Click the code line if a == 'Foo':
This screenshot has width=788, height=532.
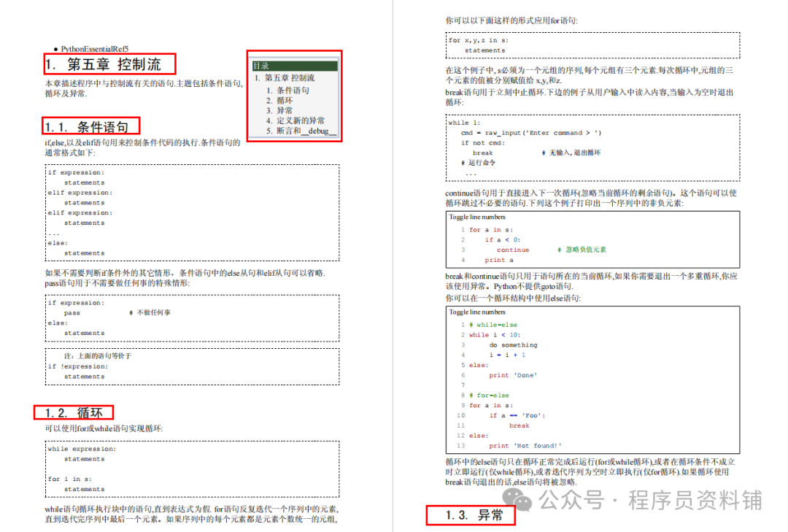(517, 415)
